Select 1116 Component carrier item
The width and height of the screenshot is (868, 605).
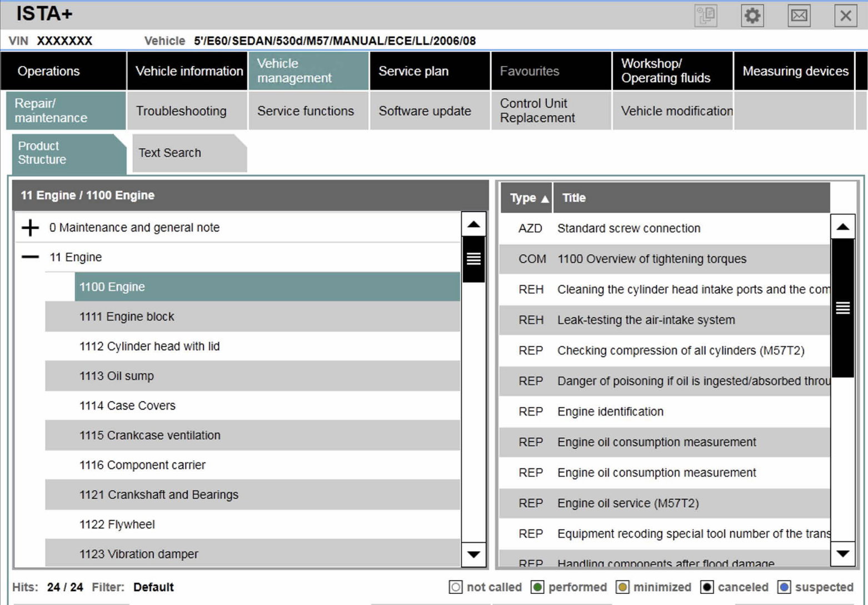pos(252,465)
